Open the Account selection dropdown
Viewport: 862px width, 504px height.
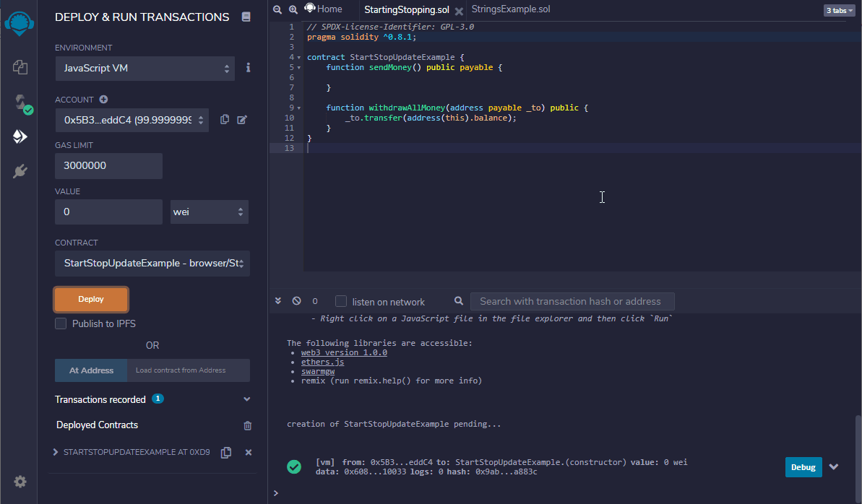tap(132, 120)
